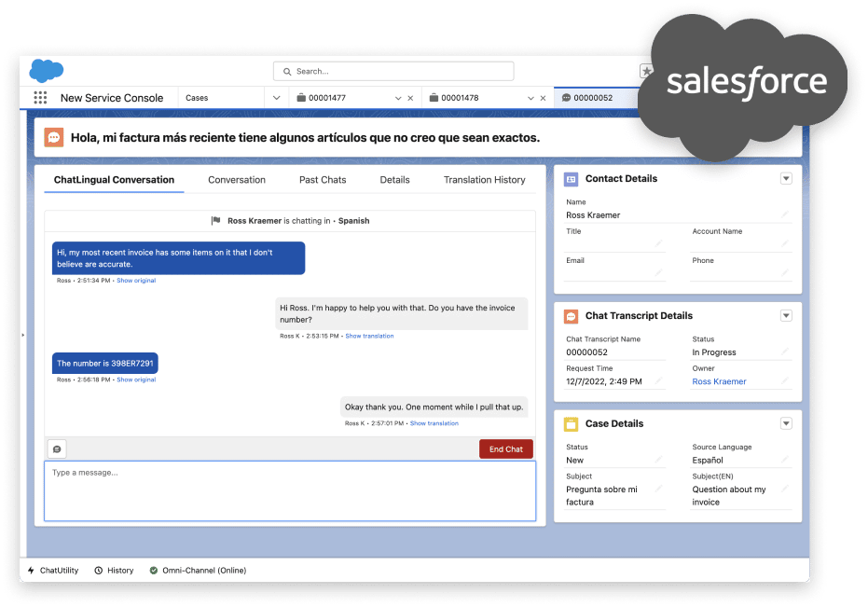Open the Contact Details actions dropdown
Screen dimensions: 868x607
click(x=786, y=178)
